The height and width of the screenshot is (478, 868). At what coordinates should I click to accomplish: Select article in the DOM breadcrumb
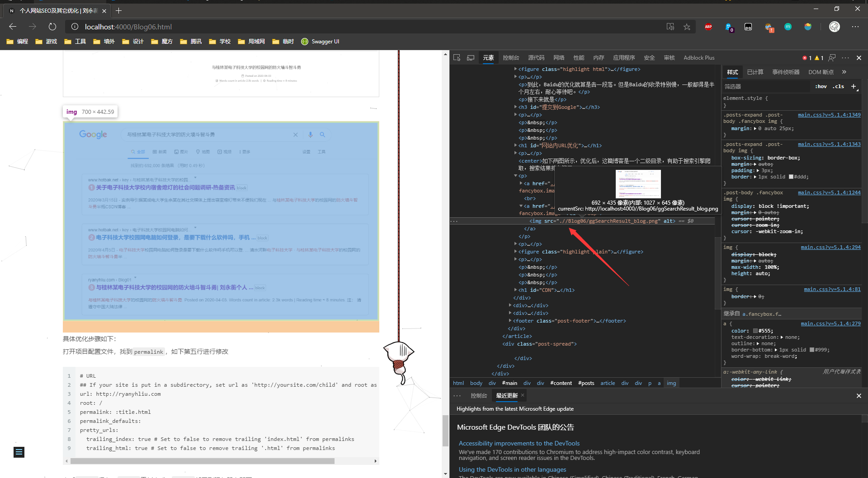click(x=608, y=383)
